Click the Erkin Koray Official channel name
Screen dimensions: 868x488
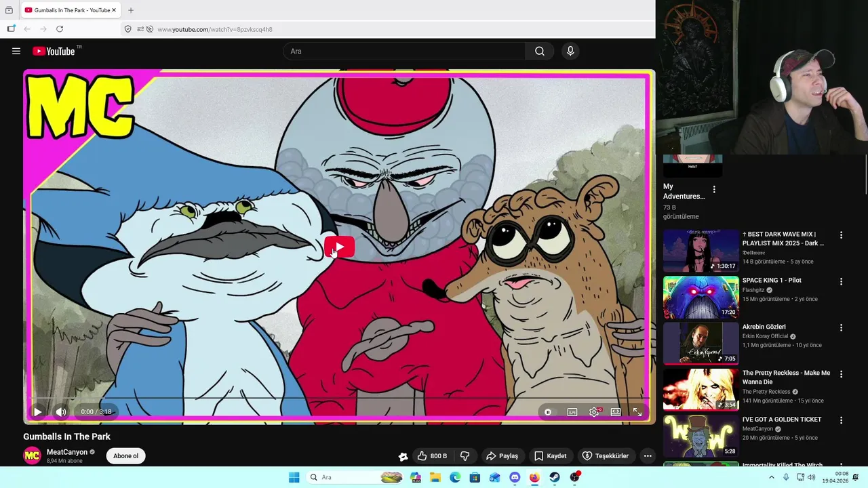coord(765,336)
